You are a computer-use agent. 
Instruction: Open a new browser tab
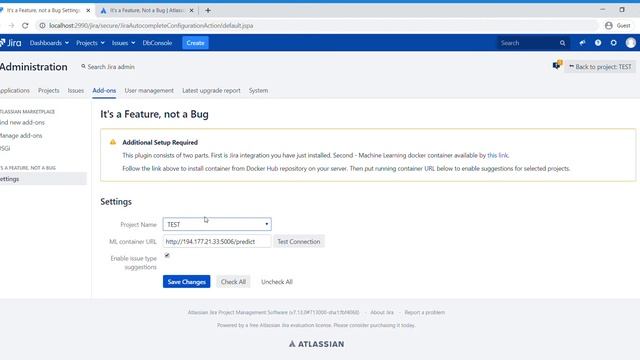click(208, 10)
